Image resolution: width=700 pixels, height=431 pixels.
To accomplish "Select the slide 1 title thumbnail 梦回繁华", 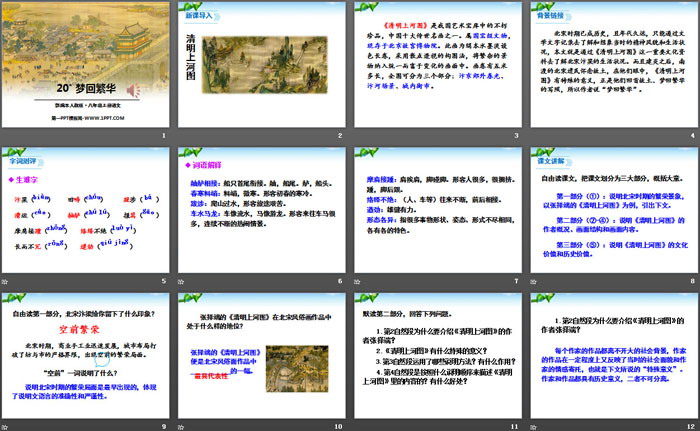I will 85,65.
